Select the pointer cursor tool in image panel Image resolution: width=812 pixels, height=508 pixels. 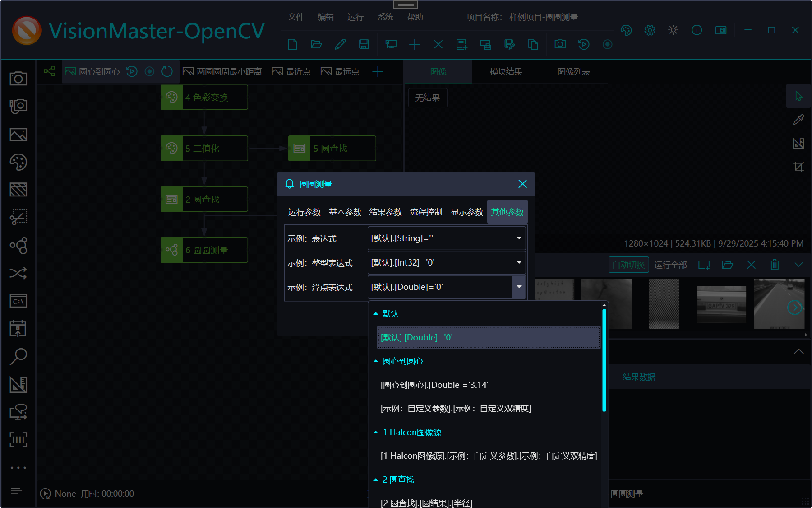coord(798,96)
